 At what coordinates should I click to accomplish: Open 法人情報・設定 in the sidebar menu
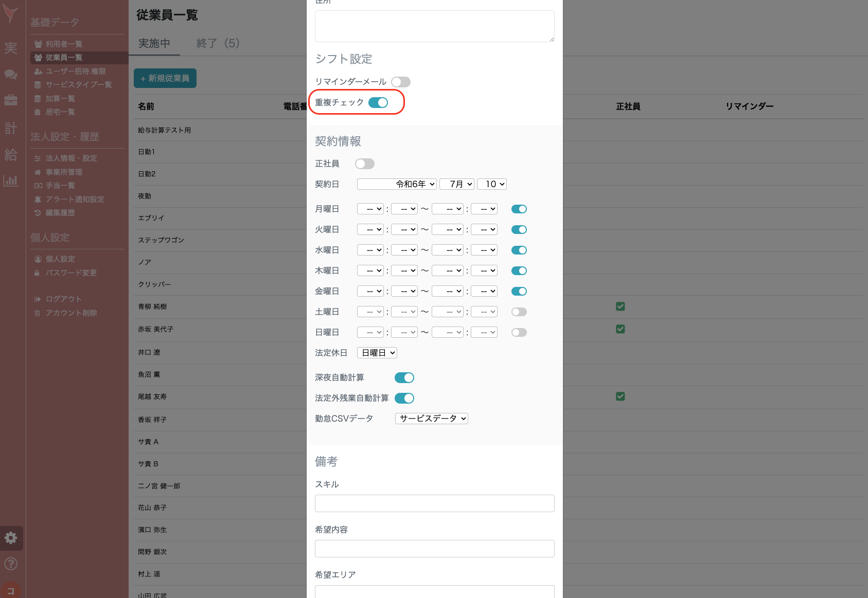click(71, 158)
